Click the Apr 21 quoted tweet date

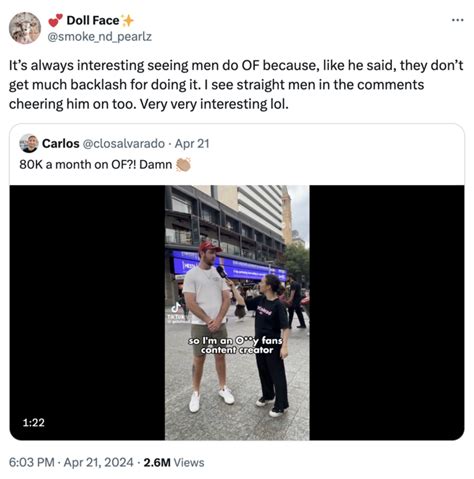point(192,144)
